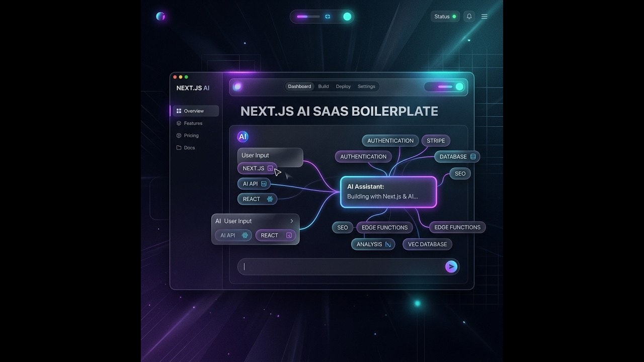This screenshot has height=362, width=644.
Task: Select the AUTHENTICATION node next to STRIPE
Action: 390,141
